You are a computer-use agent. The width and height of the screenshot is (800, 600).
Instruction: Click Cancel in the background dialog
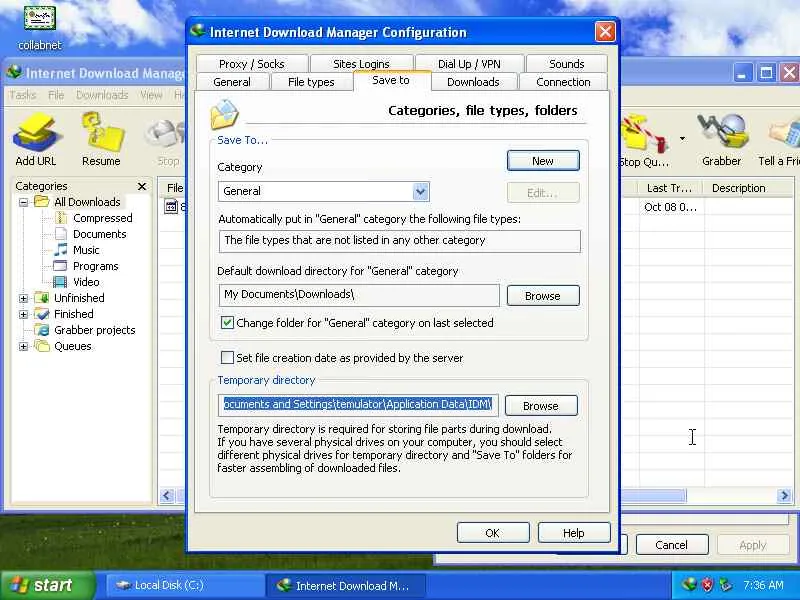pos(671,545)
